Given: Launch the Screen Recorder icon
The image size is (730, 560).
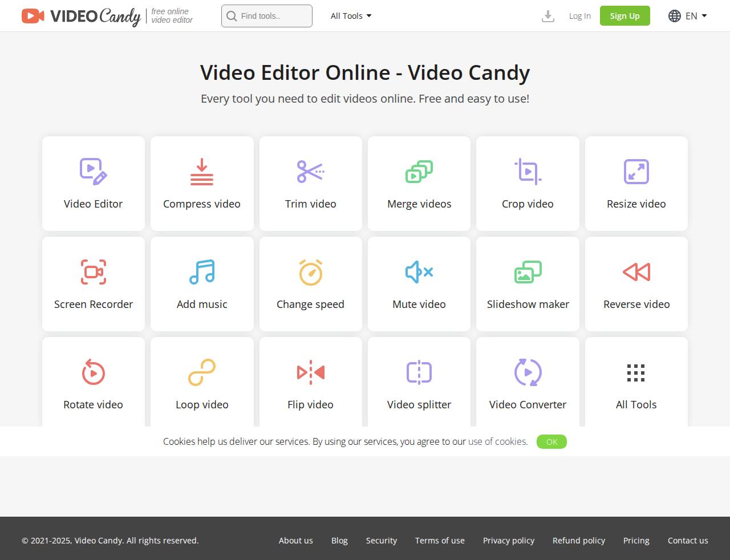Looking at the screenshot, I should pos(94,272).
